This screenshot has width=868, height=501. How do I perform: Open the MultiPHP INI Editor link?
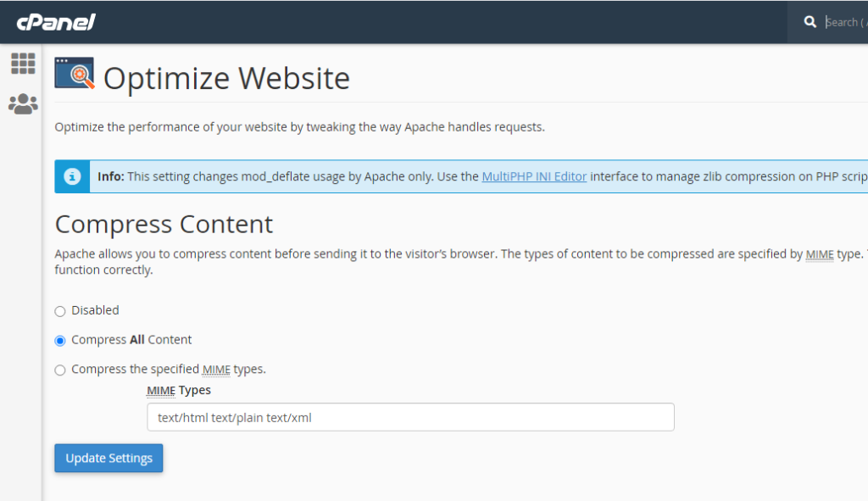[534, 176]
